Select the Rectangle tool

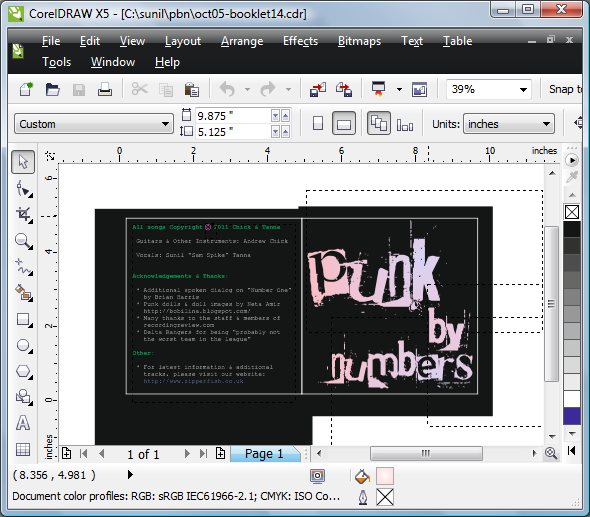point(24,319)
